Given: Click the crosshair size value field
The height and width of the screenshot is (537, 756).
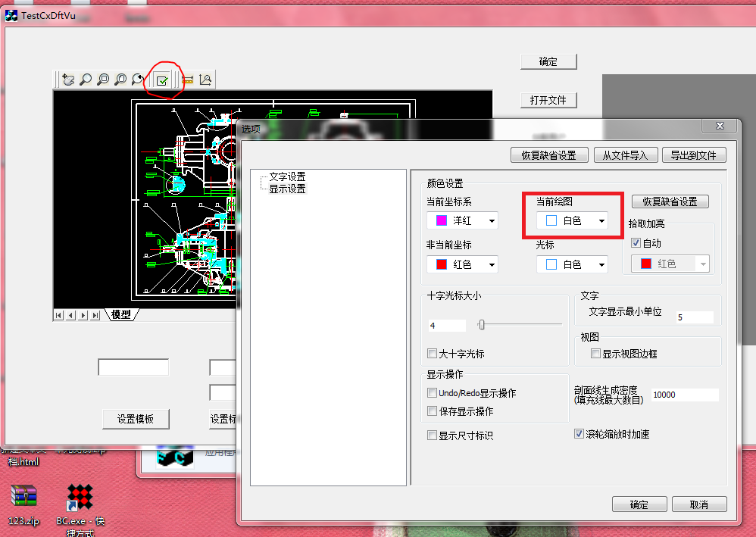Looking at the screenshot, I should (447, 326).
